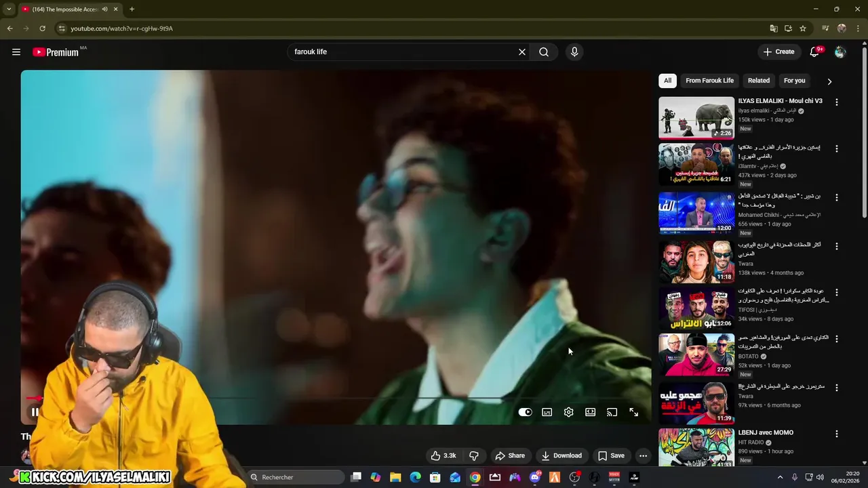The height and width of the screenshot is (488, 868).
Task: Open Chrome translate page icon
Action: (x=774, y=28)
